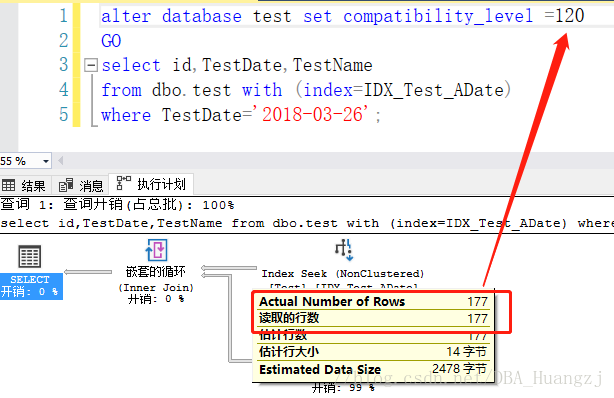The height and width of the screenshot is (398, 614).
Task: Click the SELECT operator icon
Action: click(x=30, y=257)
